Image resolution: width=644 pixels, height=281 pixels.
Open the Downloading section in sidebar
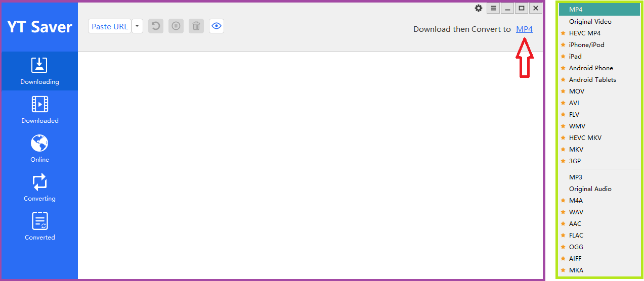pyautogui.click(x=39, y=71)
